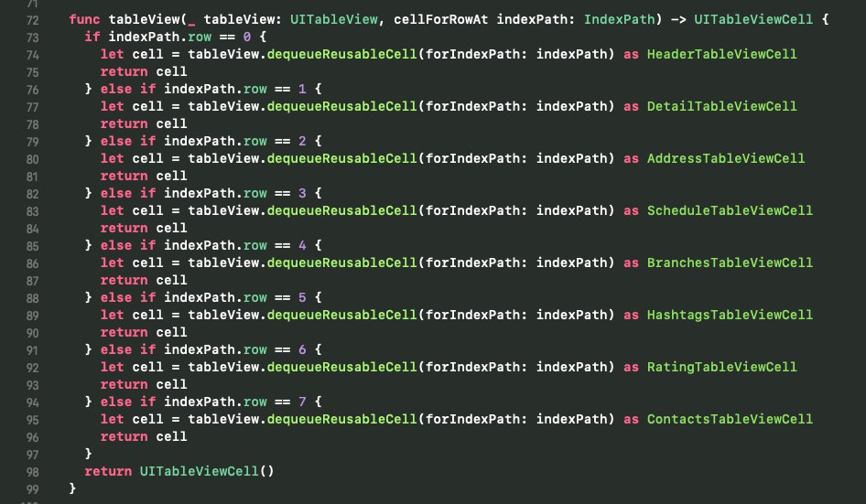Click the func keyword on line 72
This screenshot has width=866, height=504.
pos(84,19)
